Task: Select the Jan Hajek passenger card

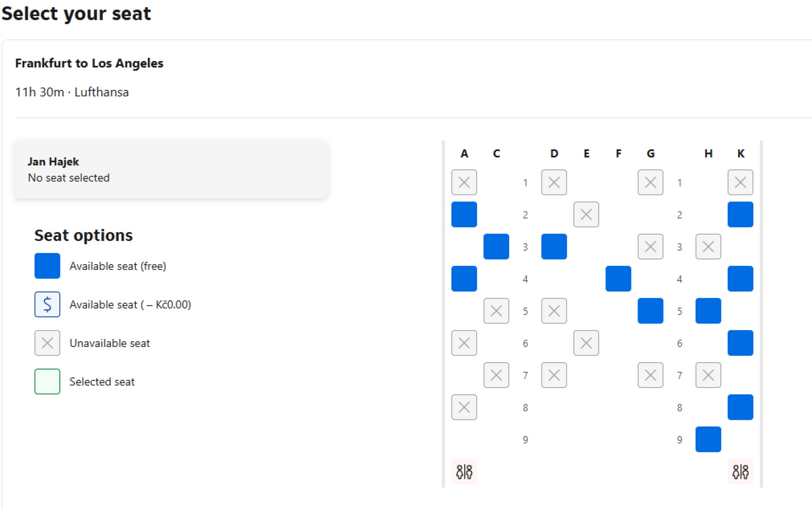Action: coord(171,170)
